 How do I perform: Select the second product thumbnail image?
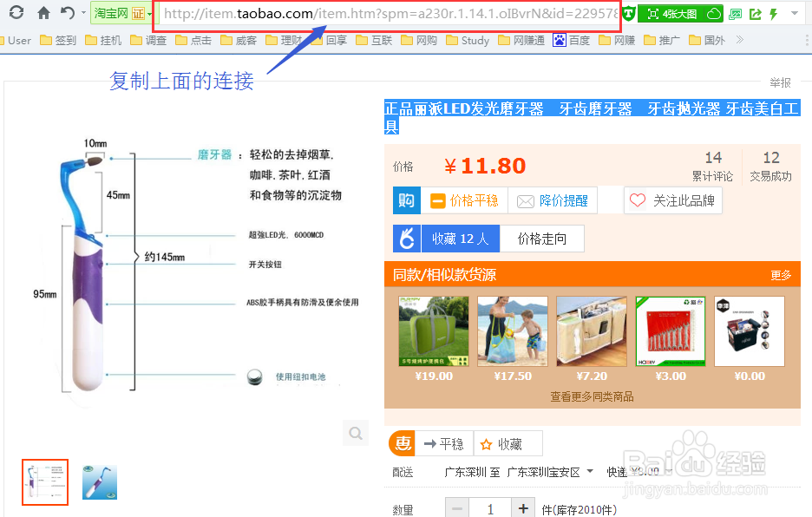click(x=100, y=482)
